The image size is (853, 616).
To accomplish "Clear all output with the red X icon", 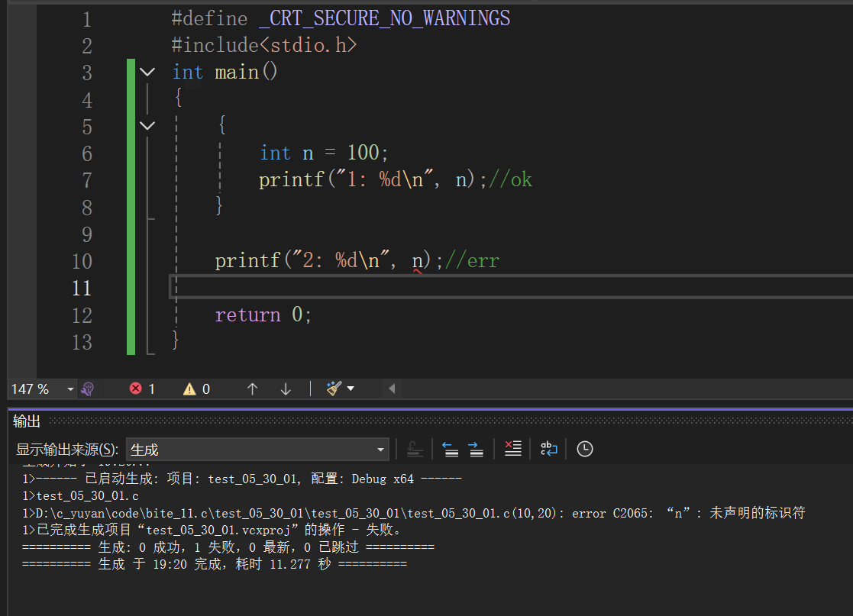I will click(512, 449).
